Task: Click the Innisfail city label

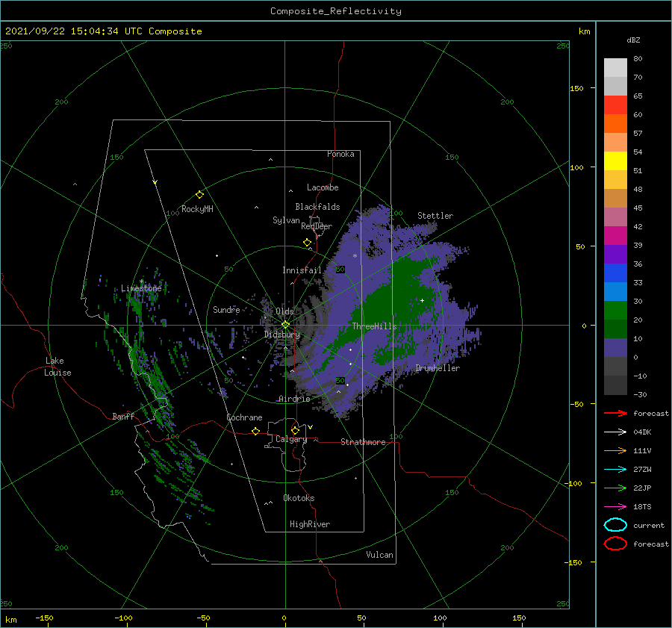Action: 302,270
